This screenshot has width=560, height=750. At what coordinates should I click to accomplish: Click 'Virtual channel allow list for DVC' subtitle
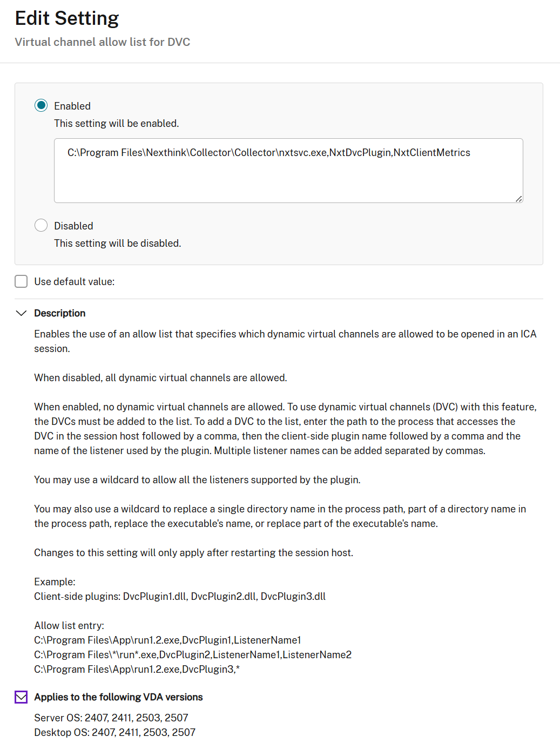(x=103, y=42)
